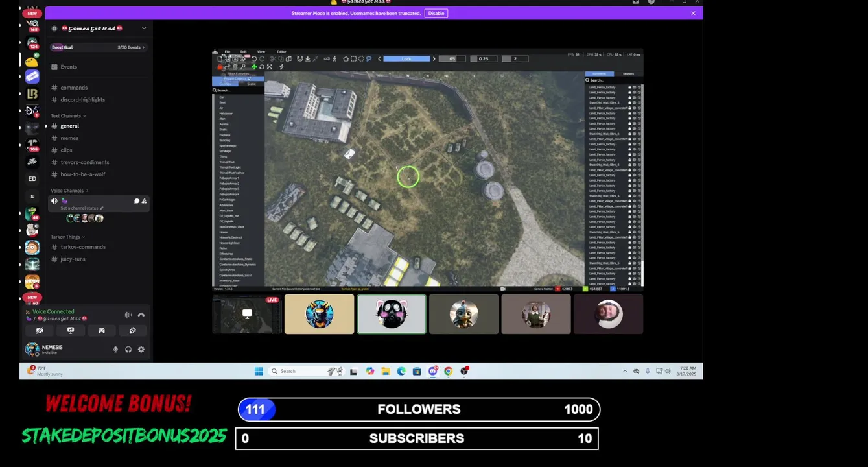Screen dimensions: 868x467
Task: Click the redo arrow in the editor toolbar
Action: [x=262, y=58]
